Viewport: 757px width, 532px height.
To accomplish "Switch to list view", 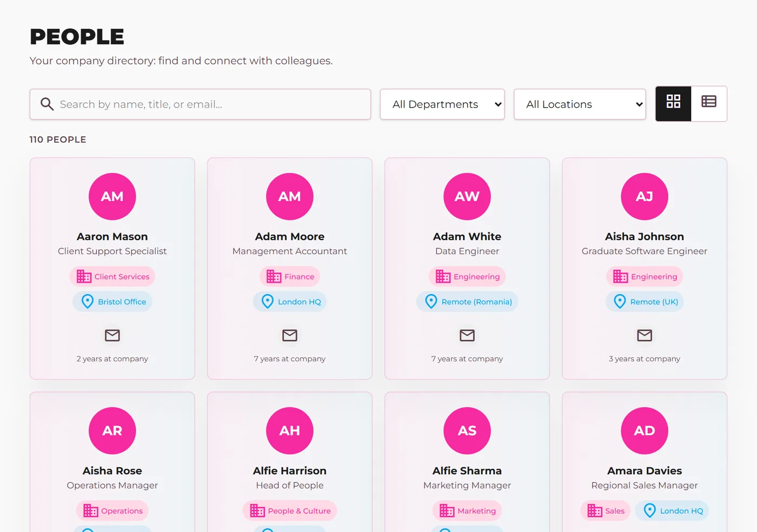I will click(709, 104).
